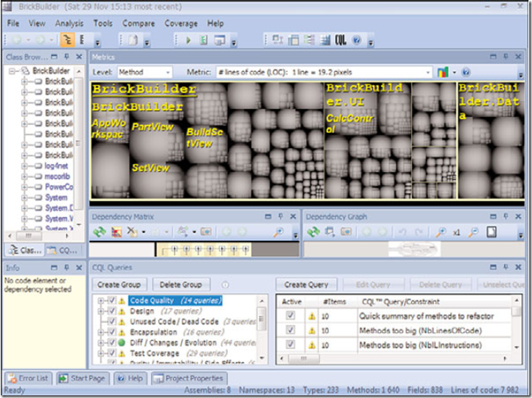Select the tree view icon in toolbar
The width and height of the screenshot is (532, 398).
pyautogui.click(x=68, y=40)
